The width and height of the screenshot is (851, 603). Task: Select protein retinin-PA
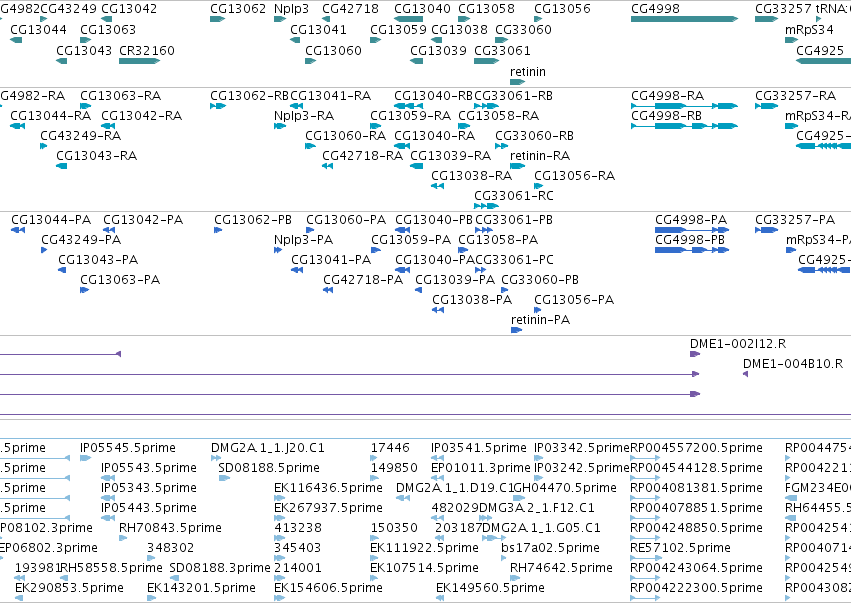(x=541, y=320)
